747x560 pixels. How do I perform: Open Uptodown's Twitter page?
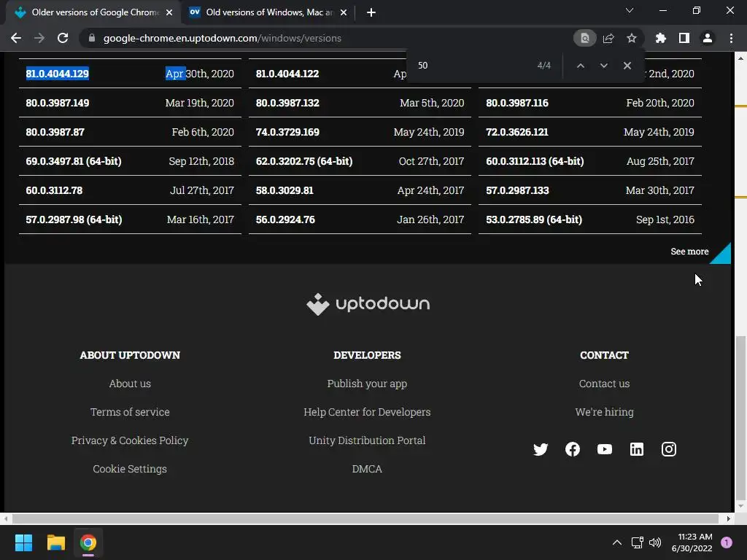pyautogui.click(x=541, y=449)
